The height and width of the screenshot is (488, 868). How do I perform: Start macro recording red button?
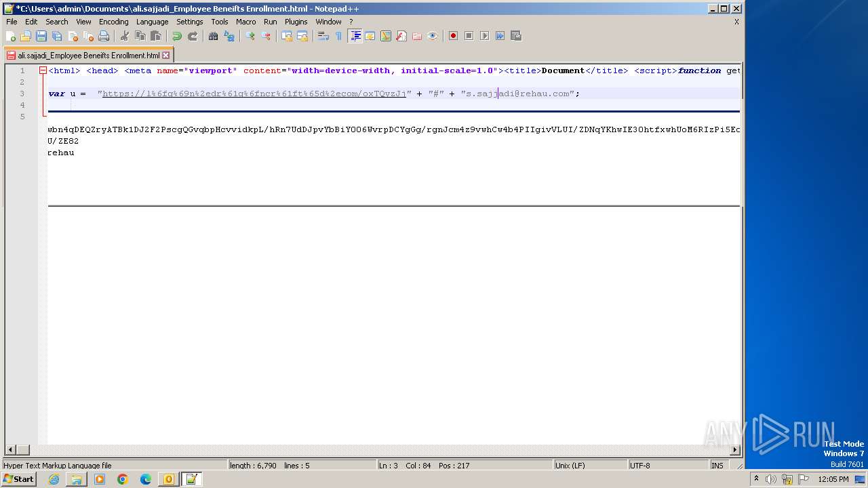[454, 36]
